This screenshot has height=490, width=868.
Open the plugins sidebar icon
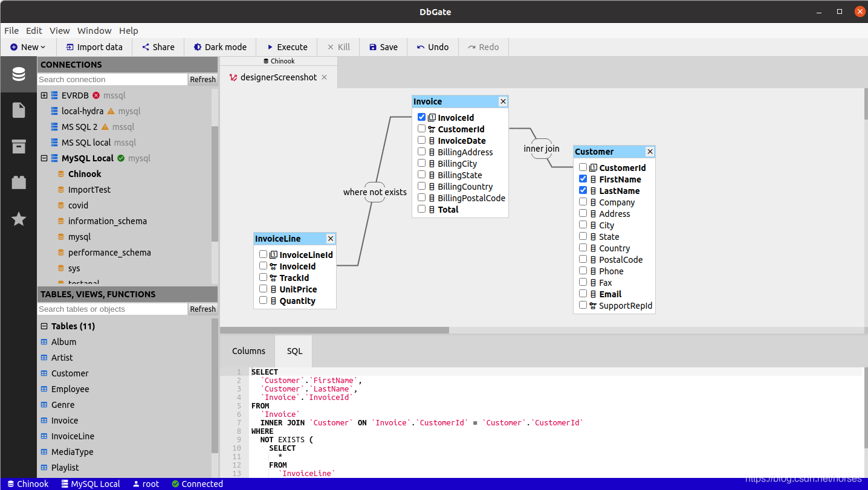coord(19,182)
